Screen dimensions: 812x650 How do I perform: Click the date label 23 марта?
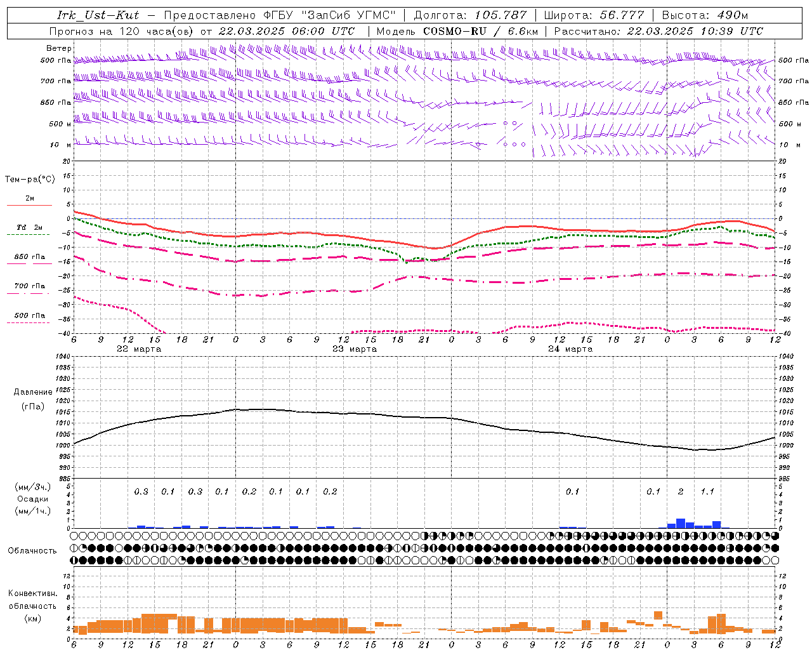pyautogui.click(x=355, y=349)
